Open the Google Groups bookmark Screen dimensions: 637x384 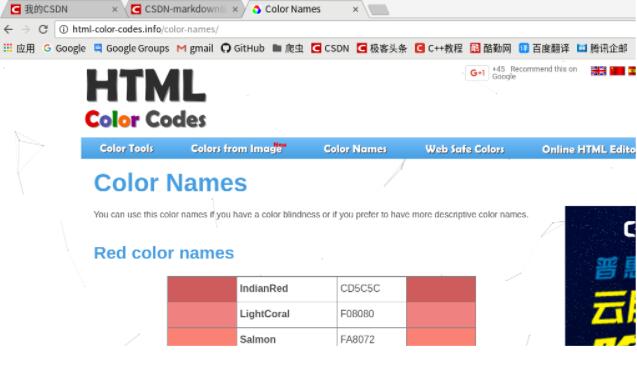131,48
